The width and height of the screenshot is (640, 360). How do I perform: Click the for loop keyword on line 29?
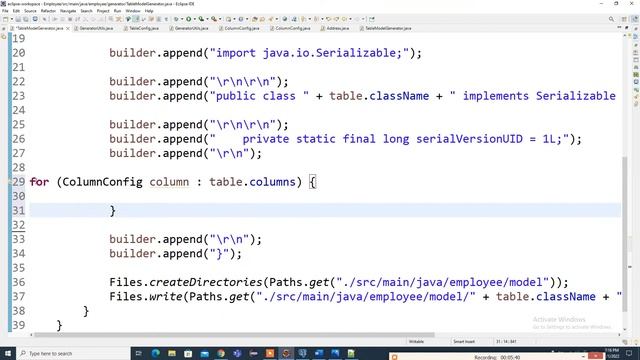point(39,182)
